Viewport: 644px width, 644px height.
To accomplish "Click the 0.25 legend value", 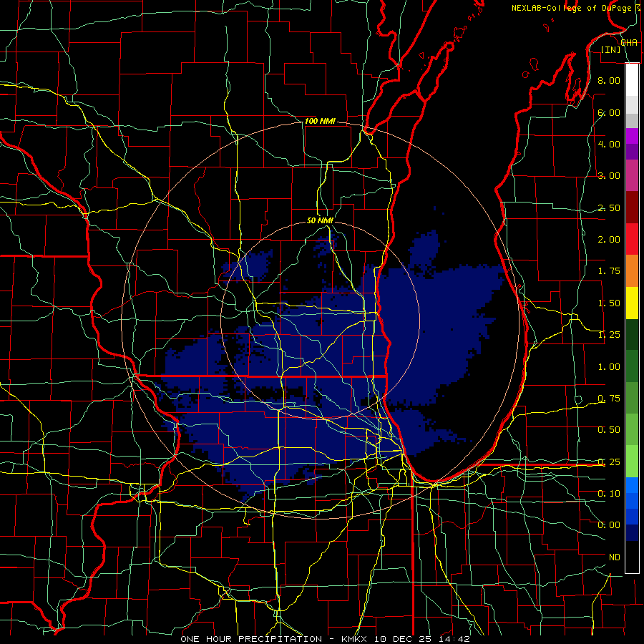I will point(609,462).
